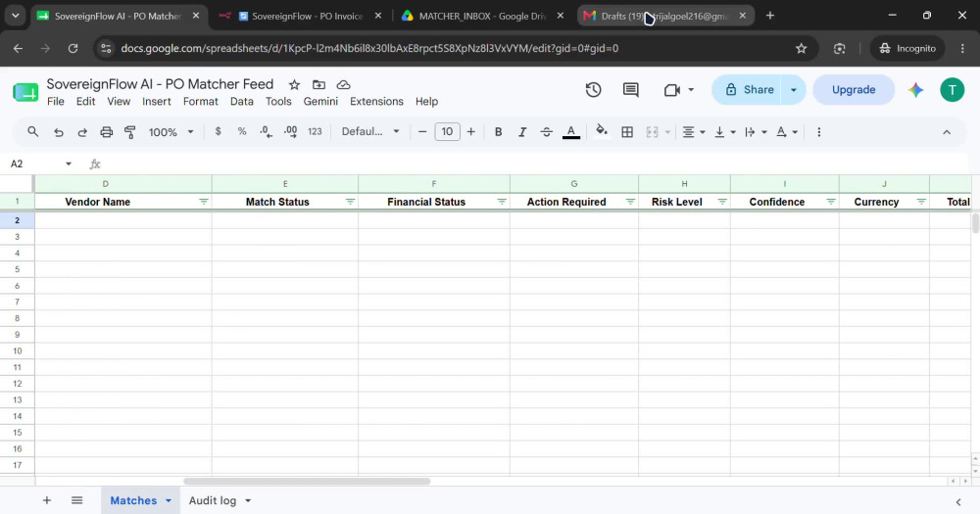Print the spreadsheet

(106, 132)
